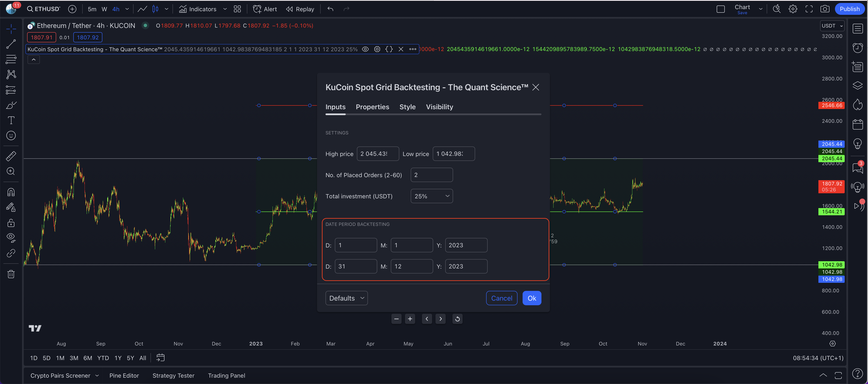Image resolution: width=868 pixels, height=384 pixels.
Task: Open the Alert creation button
Action: pyautogui.click(x=265, y=9)
